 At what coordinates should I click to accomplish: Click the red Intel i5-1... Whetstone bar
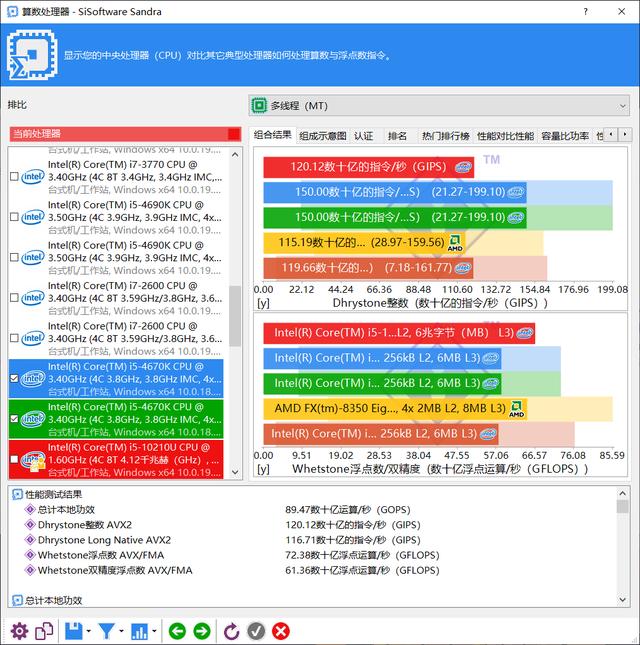coord(399,333)
